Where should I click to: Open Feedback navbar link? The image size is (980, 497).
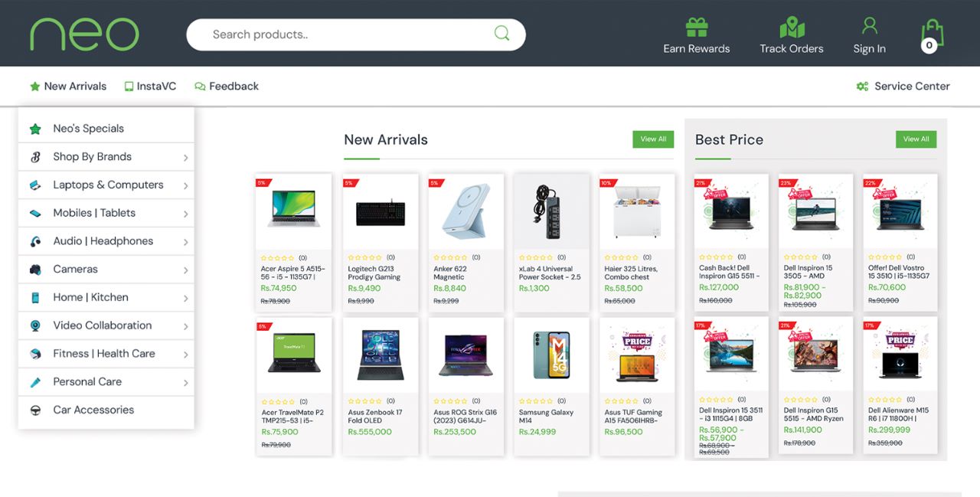234,87
